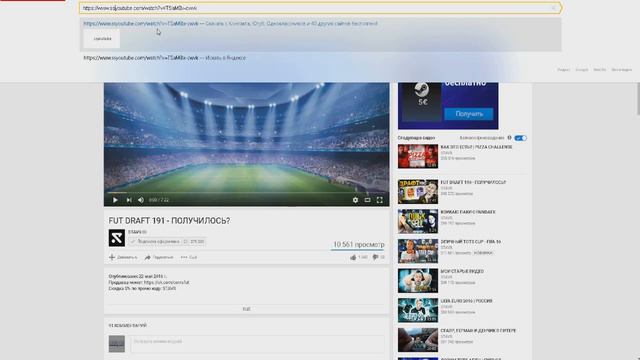This screenshot has width=640, height=360.
Task: Open the TOTS Cup FIFA 16 video
Action: coord(418,251)
